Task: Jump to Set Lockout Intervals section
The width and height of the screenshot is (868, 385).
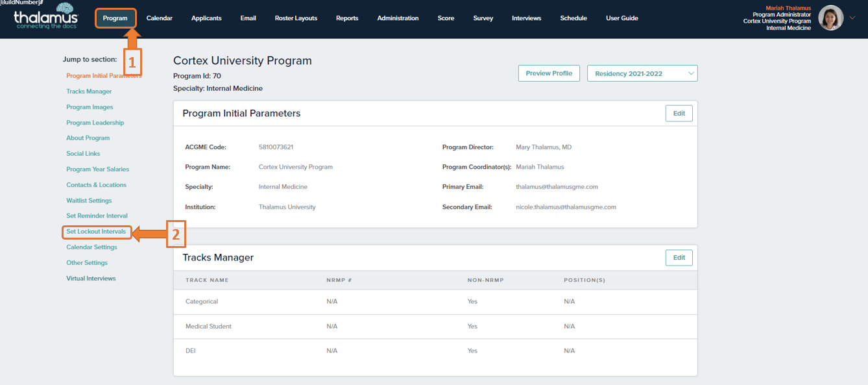Action: [96, 232]
